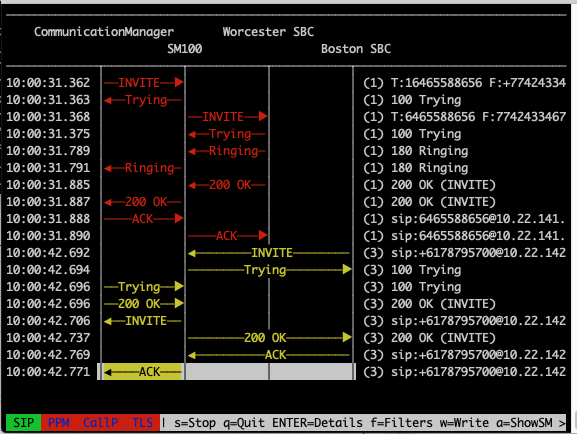577x434 pixels.
Task: Click sip:+6178795700 summary at 10:00:42.692
Action: tap(478, 253)
